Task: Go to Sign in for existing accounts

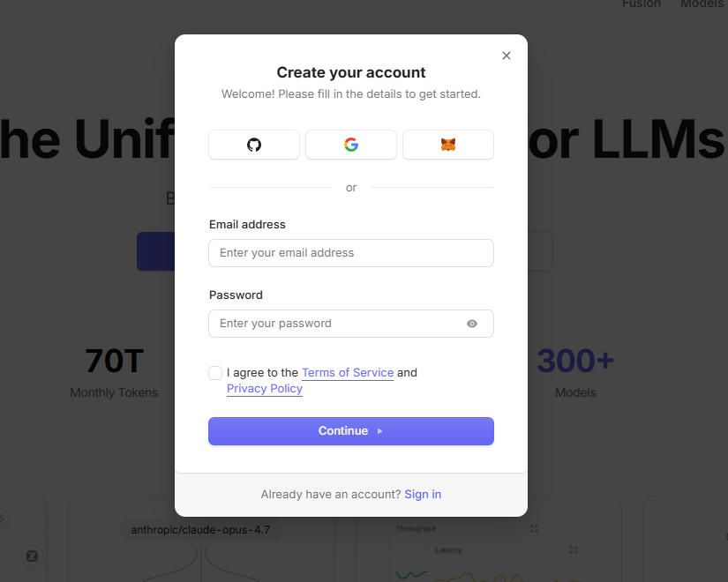Action: pyautogui.click(x=423, y=495)
